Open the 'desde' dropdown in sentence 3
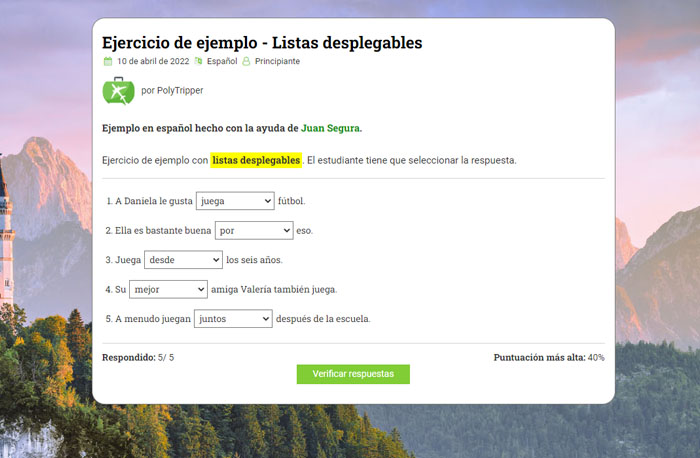This screenshot has width=700, height=458. pyautogui.click(x=183, y=260)
